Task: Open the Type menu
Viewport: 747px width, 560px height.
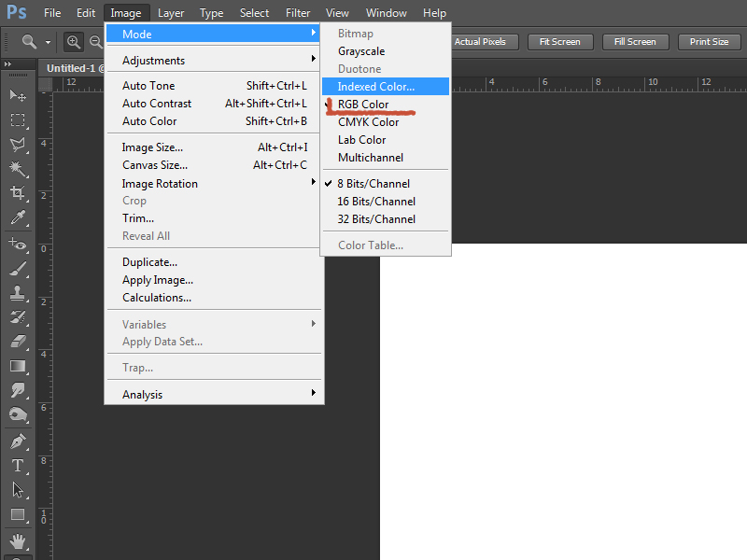Action: pos(212,13)
